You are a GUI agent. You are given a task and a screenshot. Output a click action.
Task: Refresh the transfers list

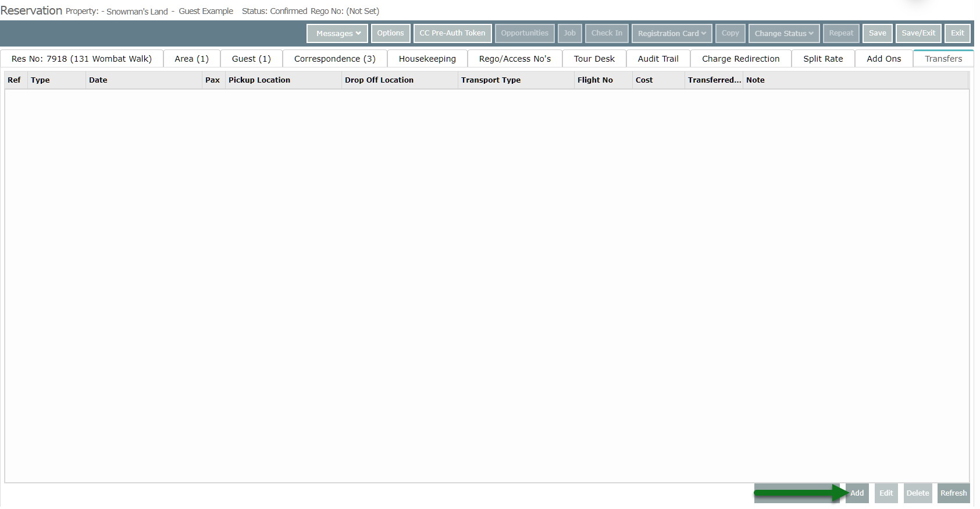point(954,493)
